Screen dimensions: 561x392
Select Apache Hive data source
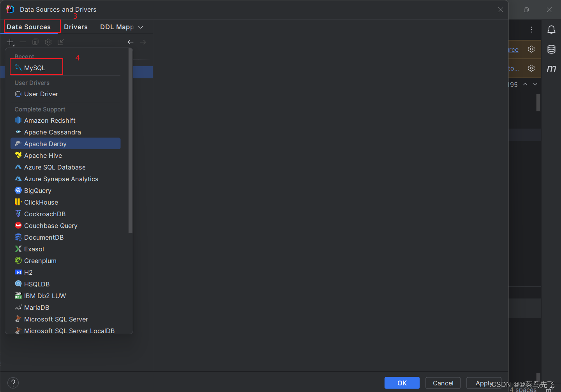65,155
